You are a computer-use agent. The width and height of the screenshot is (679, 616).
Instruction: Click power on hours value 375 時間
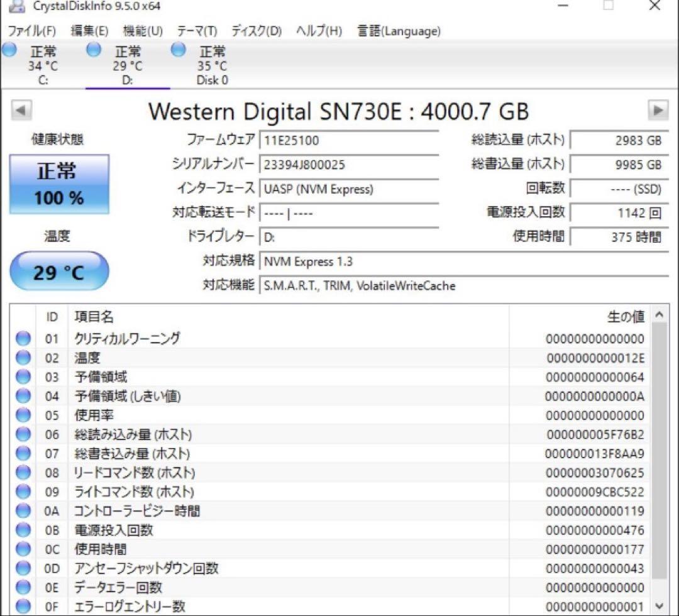[x=619, y=237]
